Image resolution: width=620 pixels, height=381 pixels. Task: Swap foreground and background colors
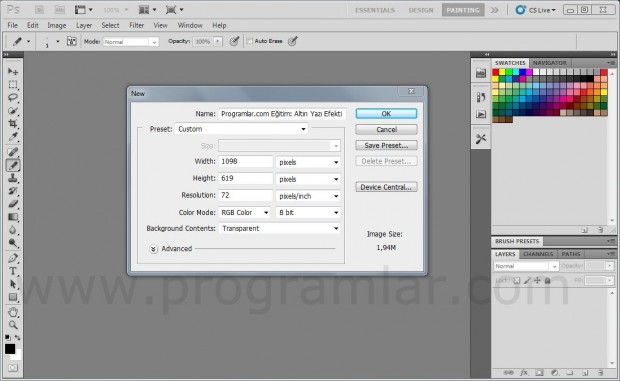17,338
